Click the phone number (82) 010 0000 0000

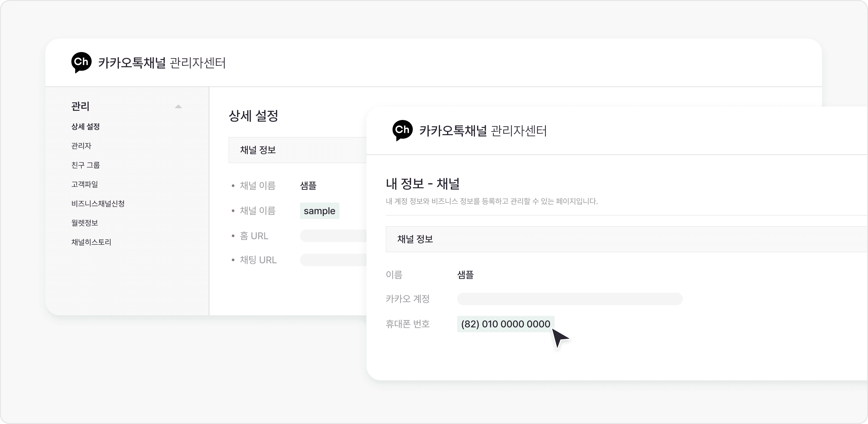(x=505, y=324)
